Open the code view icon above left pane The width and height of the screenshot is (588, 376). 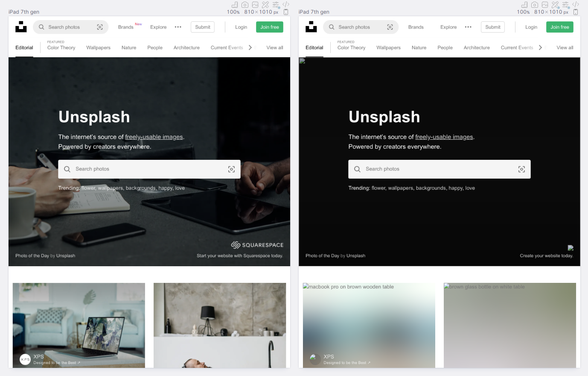[286, 5]
